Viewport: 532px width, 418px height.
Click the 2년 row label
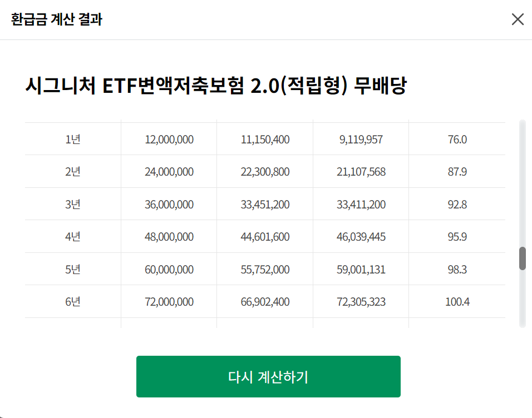pos(73,172)
